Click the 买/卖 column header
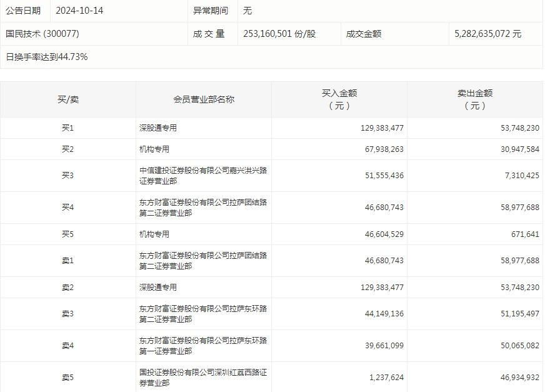The image size is (545, 392). coord(68,99)
